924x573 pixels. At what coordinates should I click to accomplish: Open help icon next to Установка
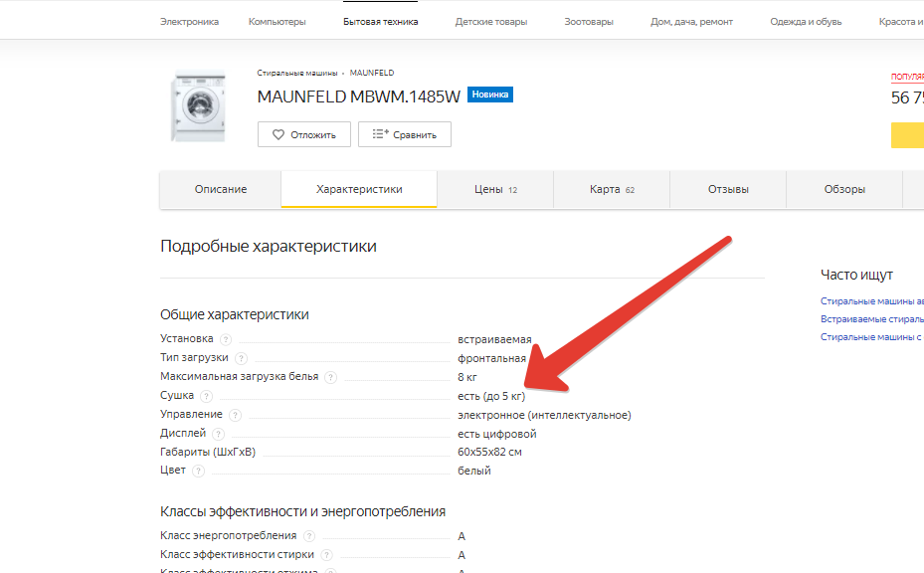(x=226, y=339)
